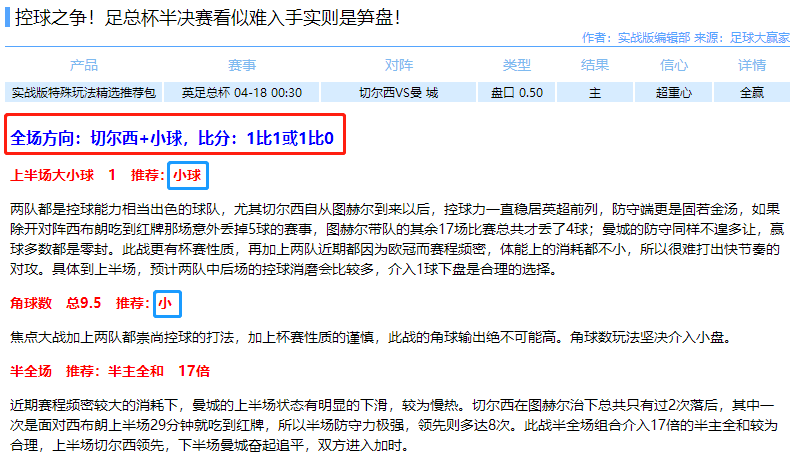This screenshot has height=462, width=800.
Task: Click the author line 作者：实战版编辑部
Action: pos(636,38)
